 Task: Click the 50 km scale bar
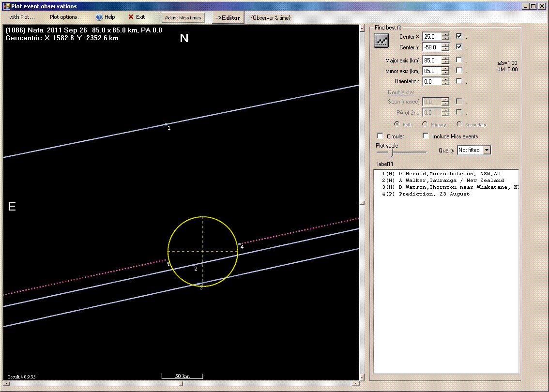click(183, 376)
